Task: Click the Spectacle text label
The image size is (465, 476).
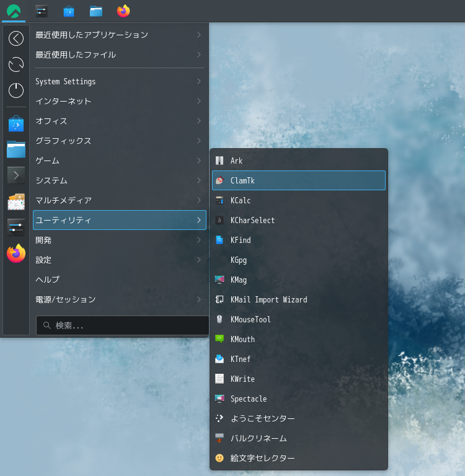Action: (249, 399)
